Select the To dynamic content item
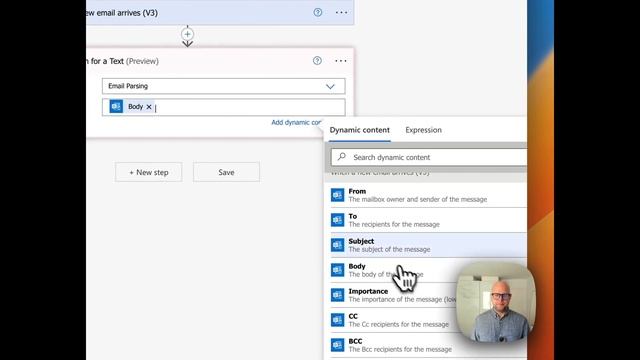Image resolution: width=640 pixels, height=360 pixels. click(x=428, y=220)
